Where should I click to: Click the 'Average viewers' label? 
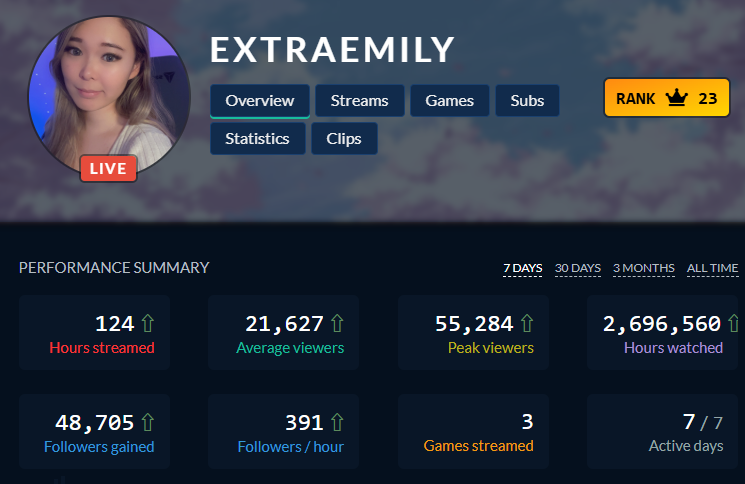290,348
